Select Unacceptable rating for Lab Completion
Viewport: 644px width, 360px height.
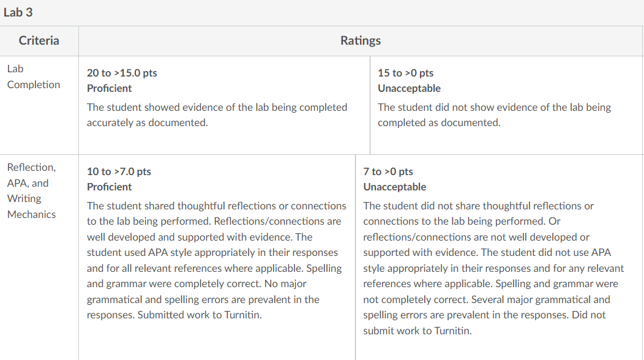(x=409, y=88)
